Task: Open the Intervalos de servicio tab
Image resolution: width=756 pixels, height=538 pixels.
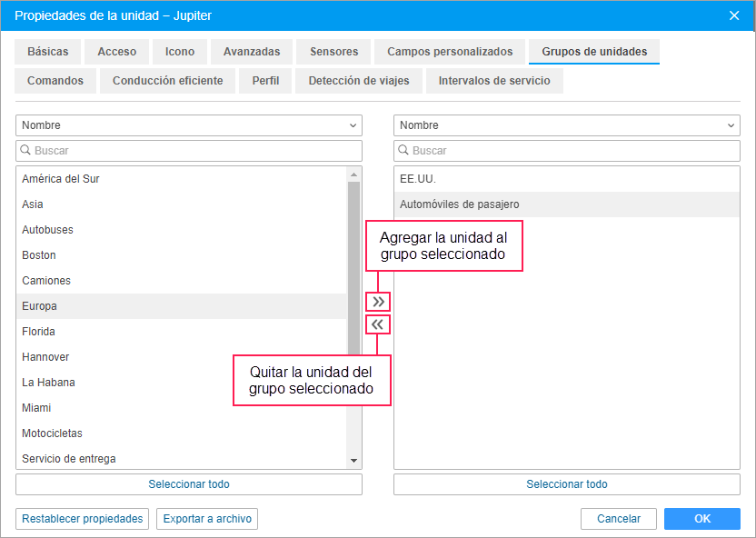Action: coord(494,81)
